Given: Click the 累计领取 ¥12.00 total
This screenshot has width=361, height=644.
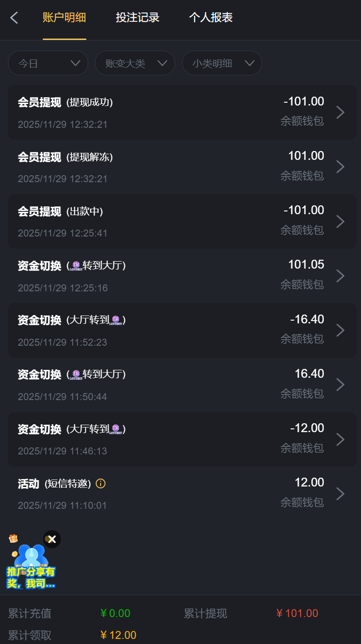Looking at the screenshot, I should (x=118, y=635).
